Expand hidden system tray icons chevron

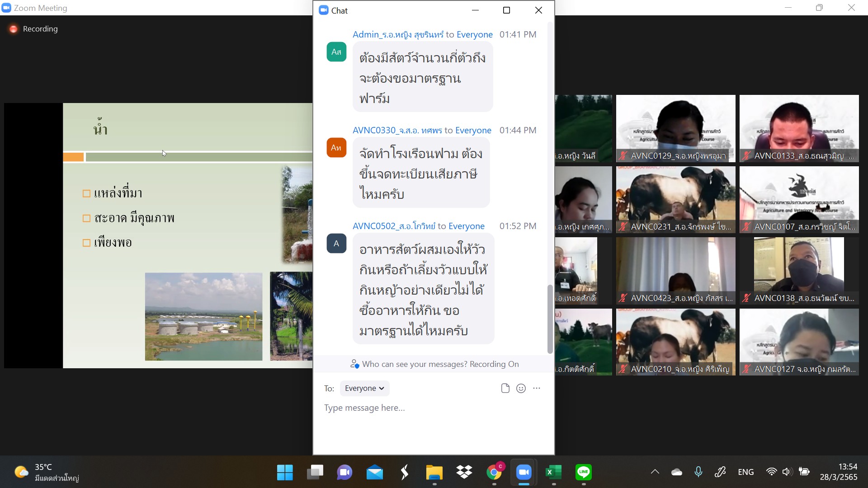[x=655, y=472]
